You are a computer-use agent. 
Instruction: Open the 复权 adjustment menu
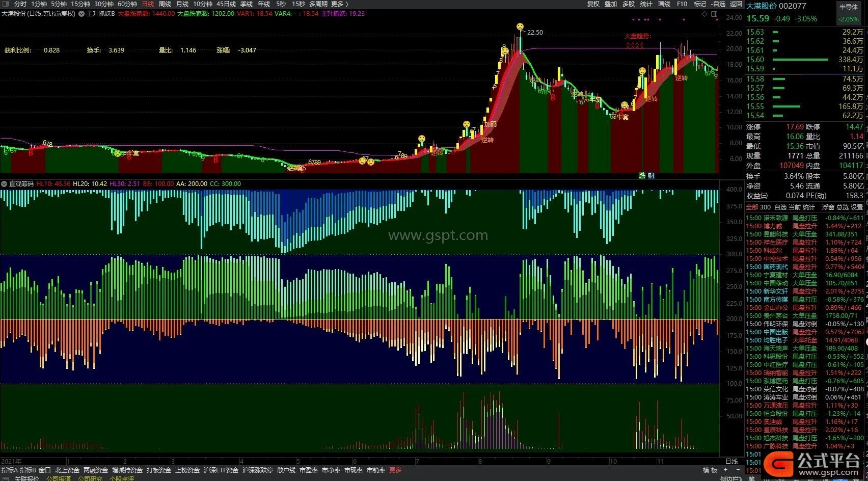(593, 4)
